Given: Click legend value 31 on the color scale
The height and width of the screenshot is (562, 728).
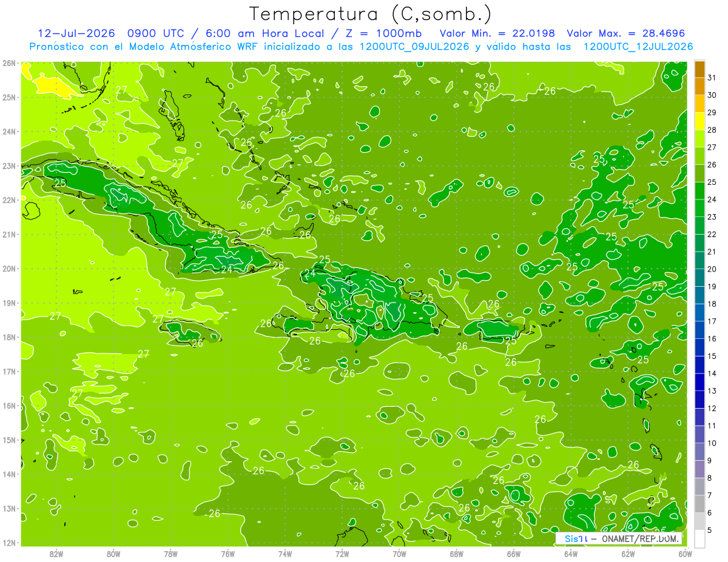Looking at the screenshot, I should click(712, 78).
